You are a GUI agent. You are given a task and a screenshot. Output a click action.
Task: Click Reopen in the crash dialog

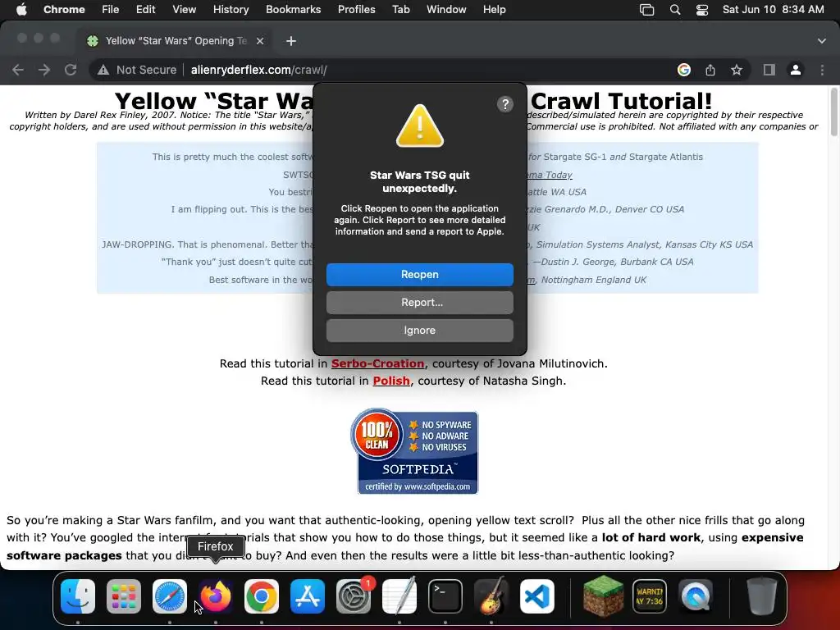click(419, 274)
